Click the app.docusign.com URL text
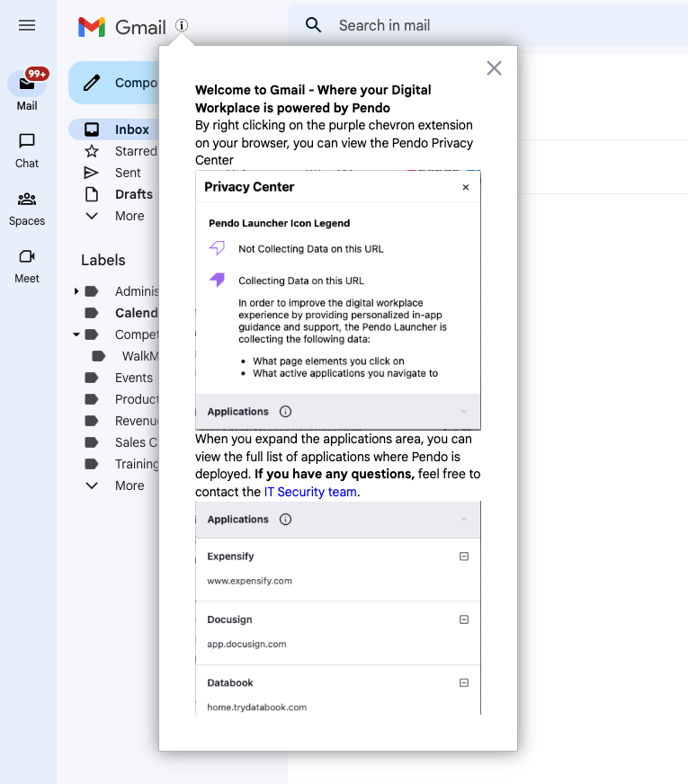 [247, 644]
